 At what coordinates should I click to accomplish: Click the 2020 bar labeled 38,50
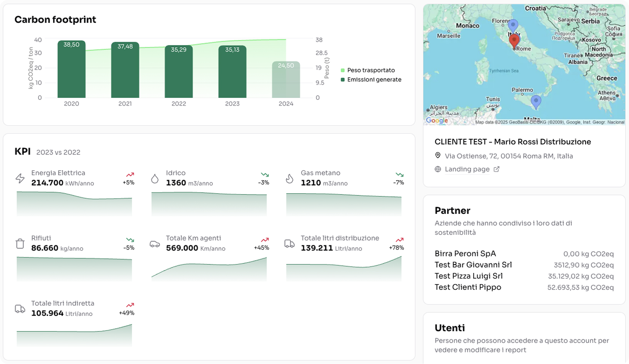(x=72, y=69)
